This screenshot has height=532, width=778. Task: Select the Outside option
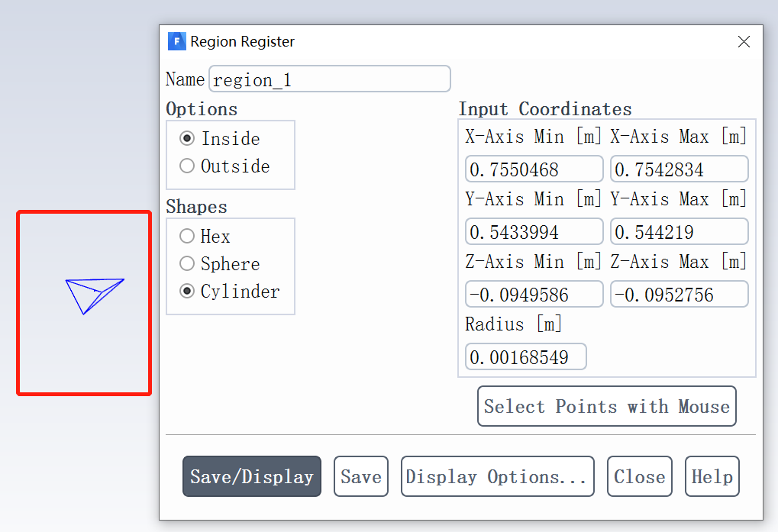[187, 166]
